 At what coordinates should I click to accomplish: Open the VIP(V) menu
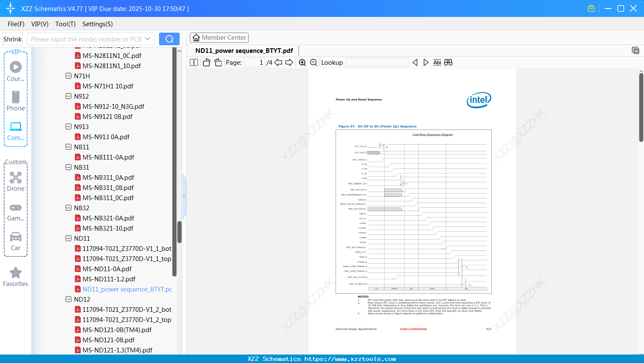tap(40, 24)
